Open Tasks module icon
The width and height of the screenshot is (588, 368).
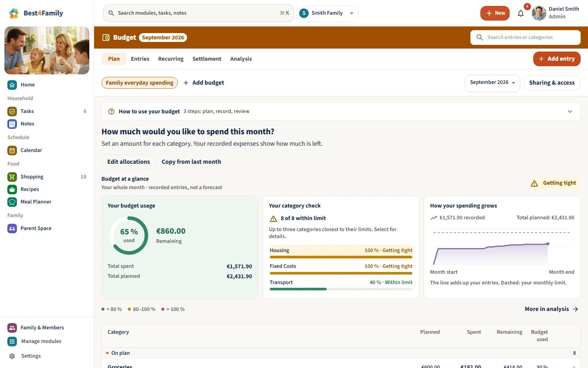[12, 112]
